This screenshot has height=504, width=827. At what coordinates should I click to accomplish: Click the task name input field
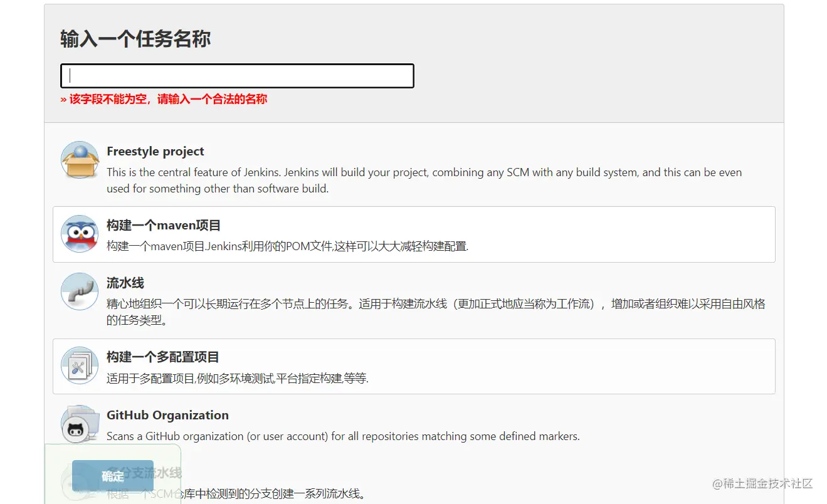point(237,76)
